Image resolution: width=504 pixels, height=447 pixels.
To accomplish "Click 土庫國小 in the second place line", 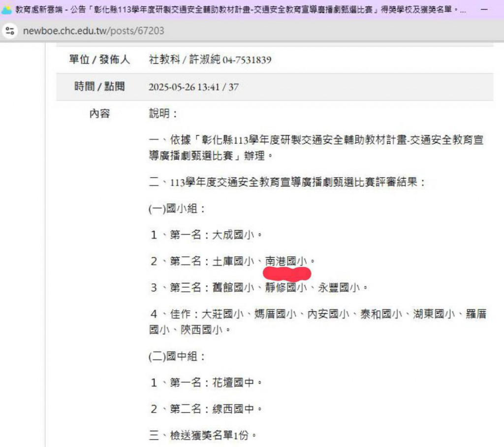I will pyautogui.click(x=233, y=261).
